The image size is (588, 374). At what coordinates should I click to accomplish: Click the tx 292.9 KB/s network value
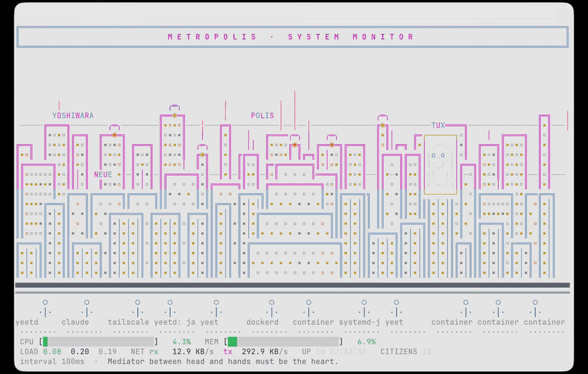click(255, 352)
